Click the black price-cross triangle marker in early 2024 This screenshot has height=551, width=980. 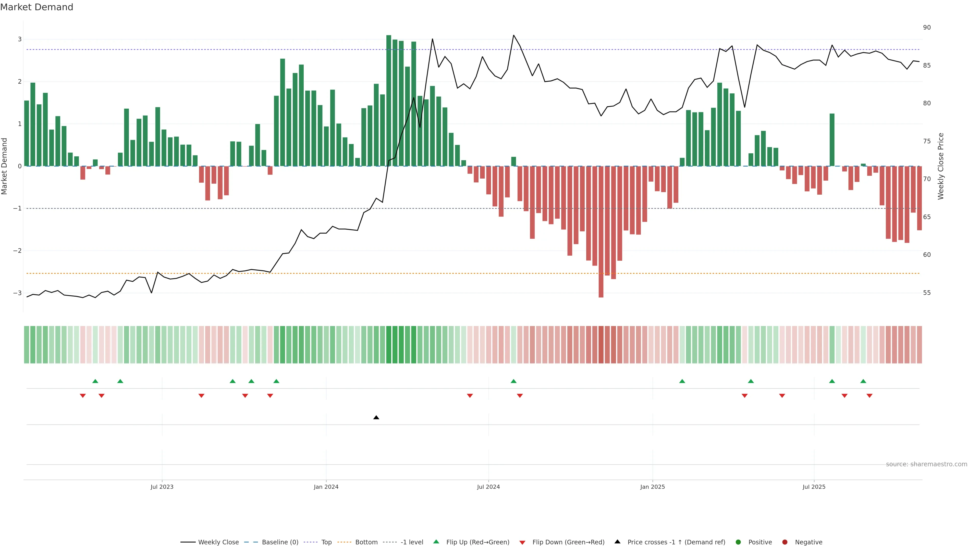[376, 418]
